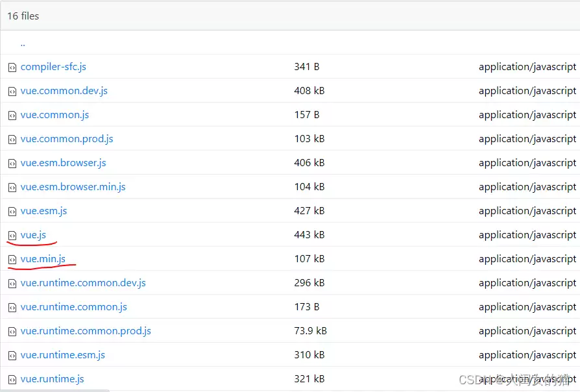Open the vue.common.dev.js file link
The height and width of the screenshot is (392, 580).
pyautogui.click(x=64, y=91)
